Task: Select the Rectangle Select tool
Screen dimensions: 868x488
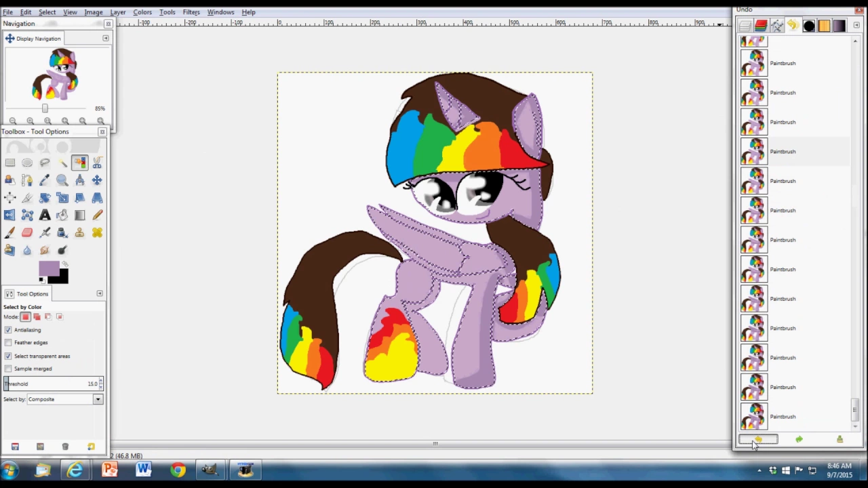Action: [x=10, y=163]
